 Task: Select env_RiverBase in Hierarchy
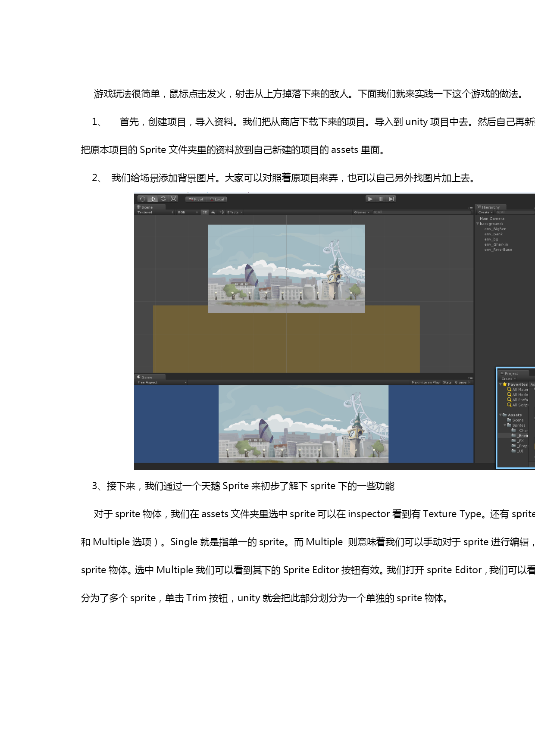(x=498, y=250)
